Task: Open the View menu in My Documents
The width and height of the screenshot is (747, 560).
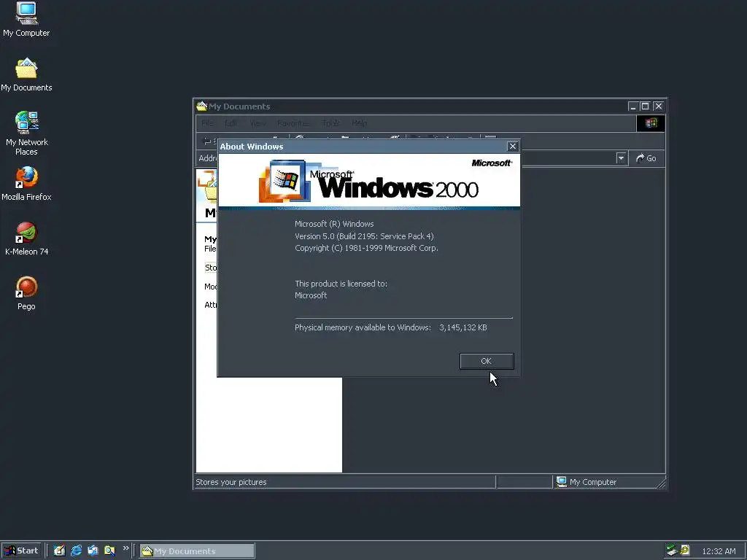Action: pos(258,123)
